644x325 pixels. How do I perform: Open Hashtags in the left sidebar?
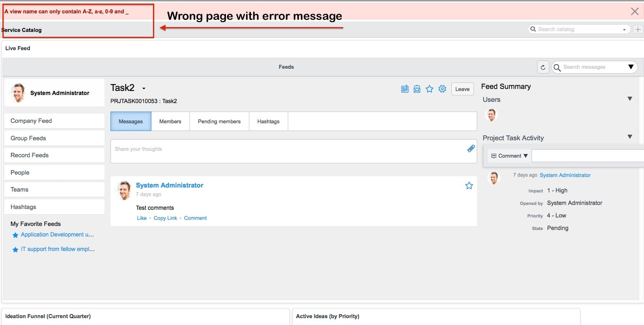(54, 207)
